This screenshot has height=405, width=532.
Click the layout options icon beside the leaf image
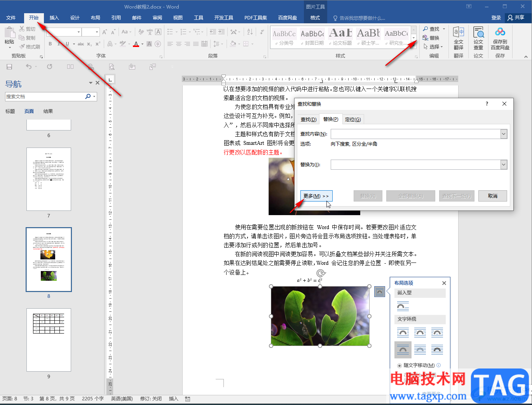[380, 291]
